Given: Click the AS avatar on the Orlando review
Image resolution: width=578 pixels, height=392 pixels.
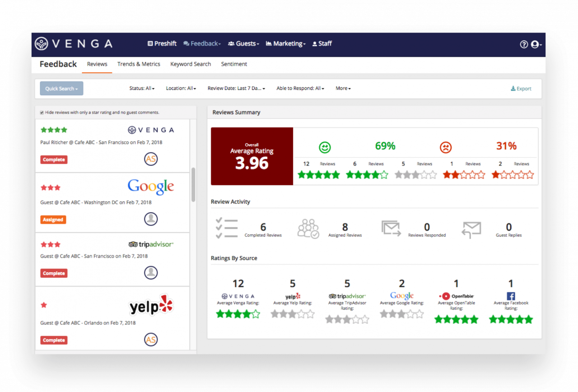Looking at the screenshot, I should (x=151, y=340).
